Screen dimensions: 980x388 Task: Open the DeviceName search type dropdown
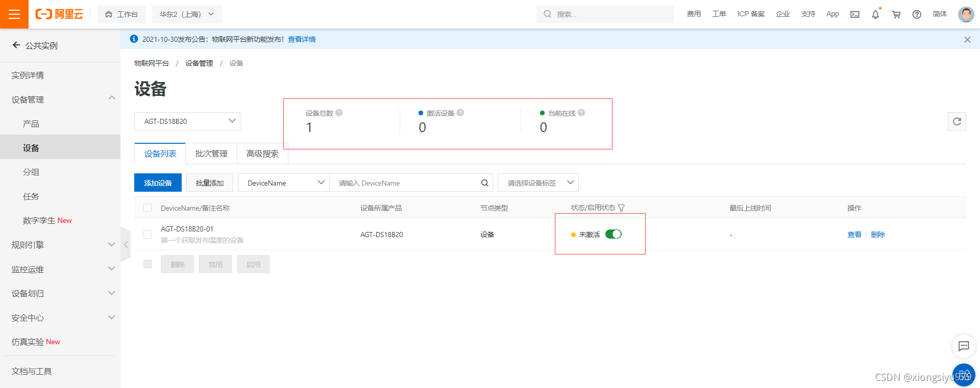[284, 183]
